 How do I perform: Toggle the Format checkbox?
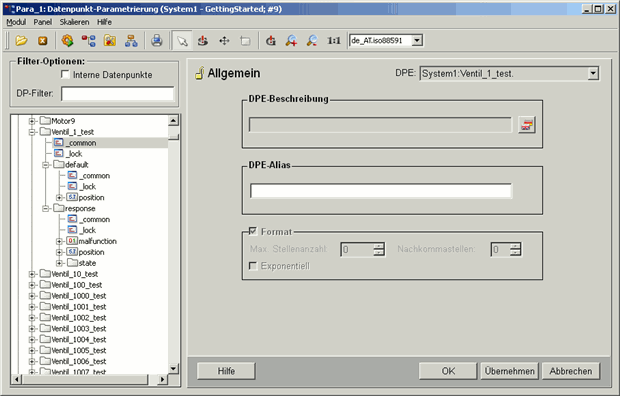tap(253, 231)
